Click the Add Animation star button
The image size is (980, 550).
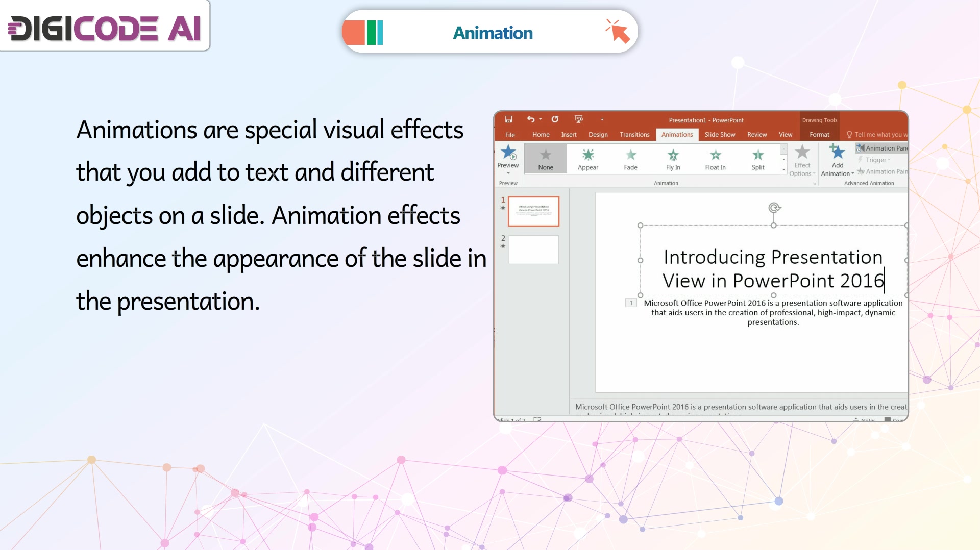pos(837,161)
